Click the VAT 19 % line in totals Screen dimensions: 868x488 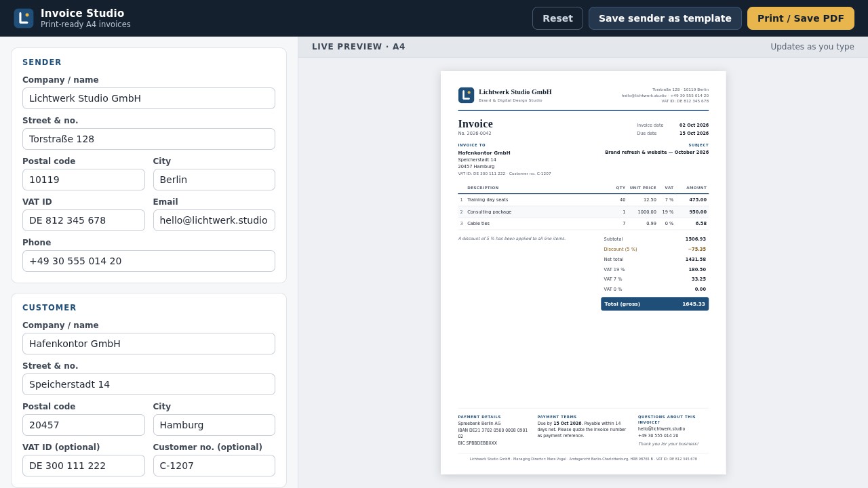click(654, 269)
